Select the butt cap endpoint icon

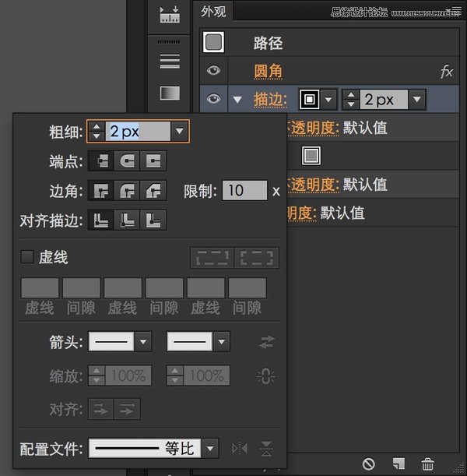pos(101,161)
